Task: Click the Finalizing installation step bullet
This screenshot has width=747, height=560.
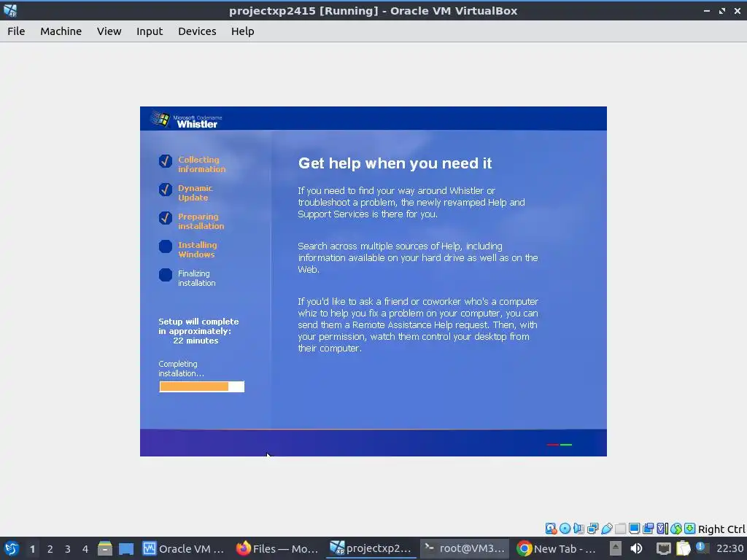Action: coord(166,275)
